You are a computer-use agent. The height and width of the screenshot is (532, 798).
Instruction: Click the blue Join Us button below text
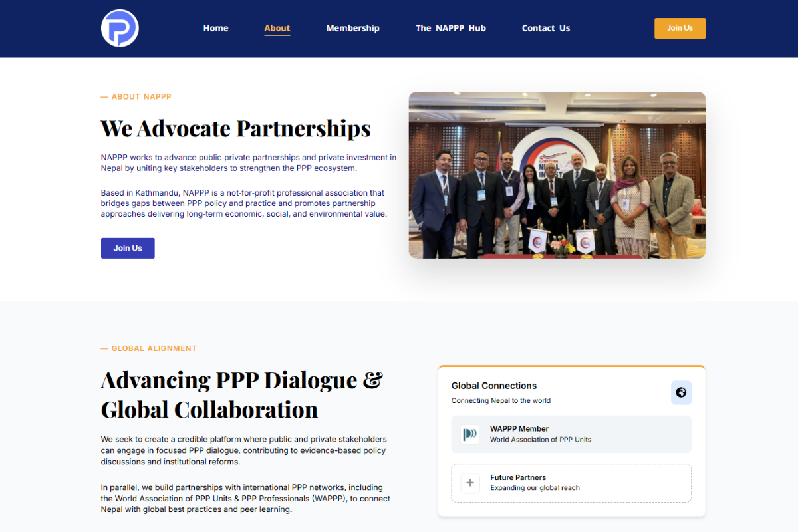pyautogui.click(x=128, y=248)
